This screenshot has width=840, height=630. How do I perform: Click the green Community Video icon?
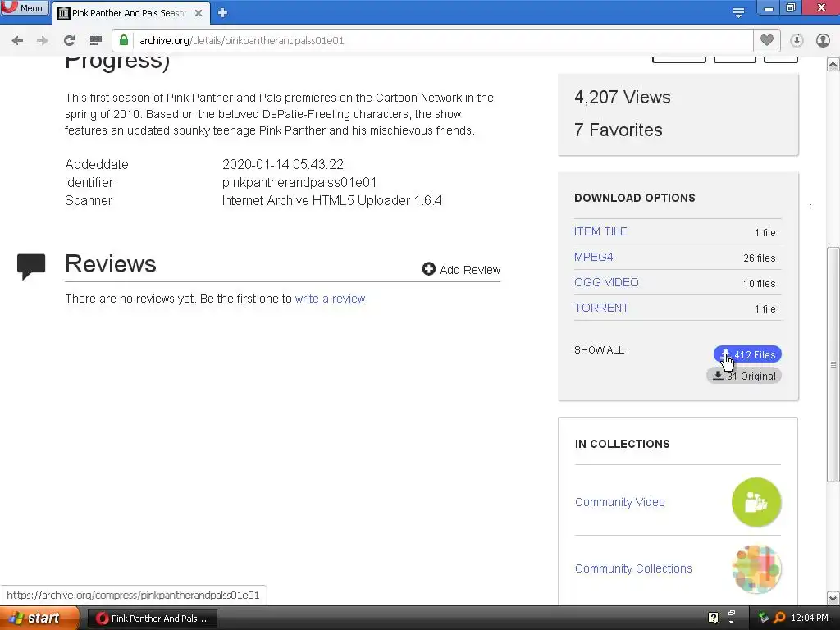tap(756, 502)
